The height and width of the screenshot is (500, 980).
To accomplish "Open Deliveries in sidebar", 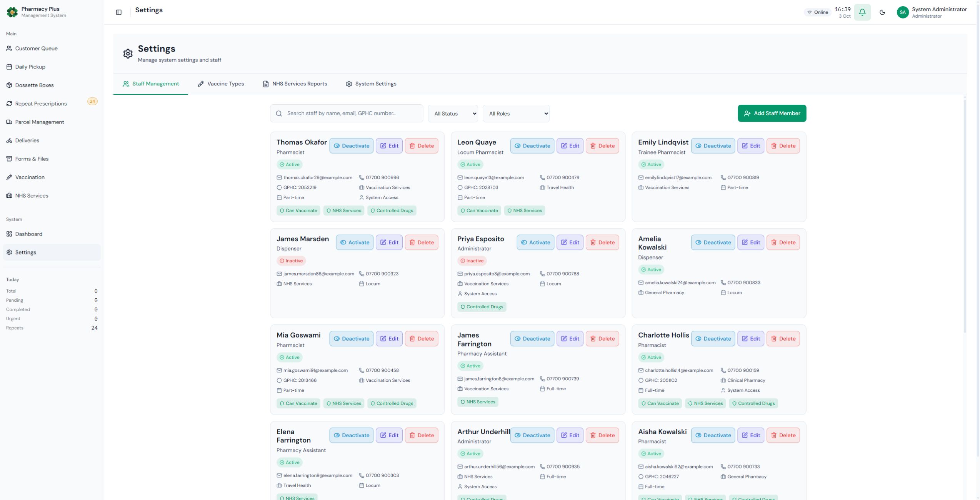I will (x=52, y=140).
